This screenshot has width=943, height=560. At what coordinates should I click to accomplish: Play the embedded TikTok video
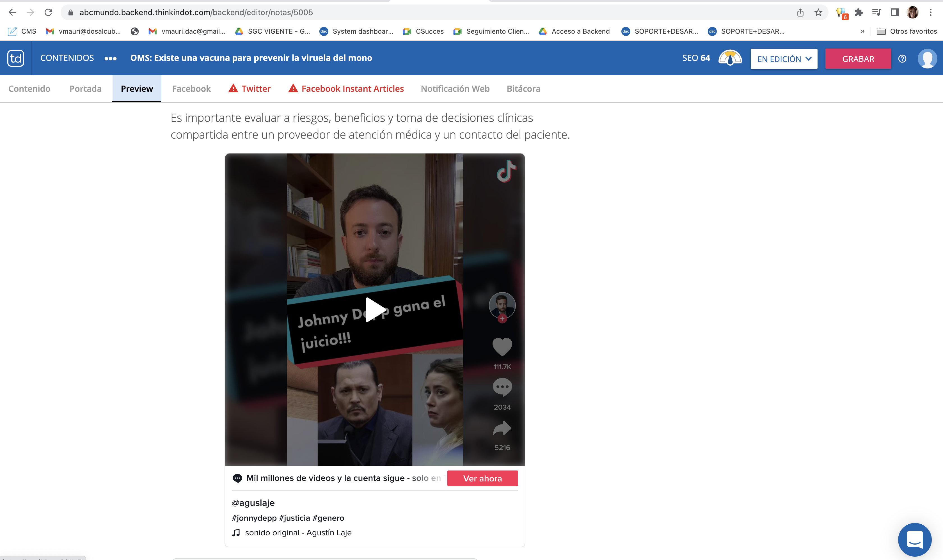pos(375,309)
